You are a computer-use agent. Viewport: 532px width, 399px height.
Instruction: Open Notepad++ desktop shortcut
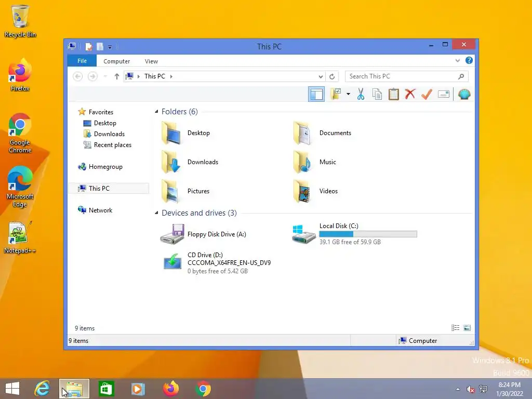[20, 237]
